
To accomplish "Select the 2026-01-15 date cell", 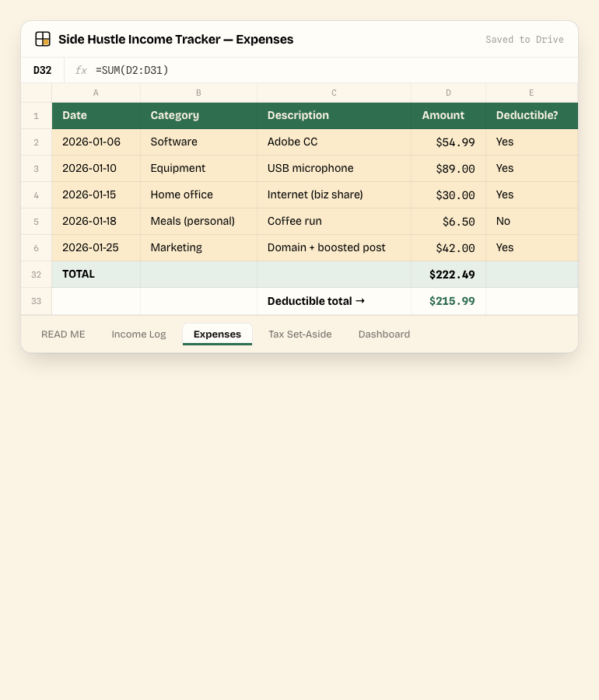I will point(96,195).
